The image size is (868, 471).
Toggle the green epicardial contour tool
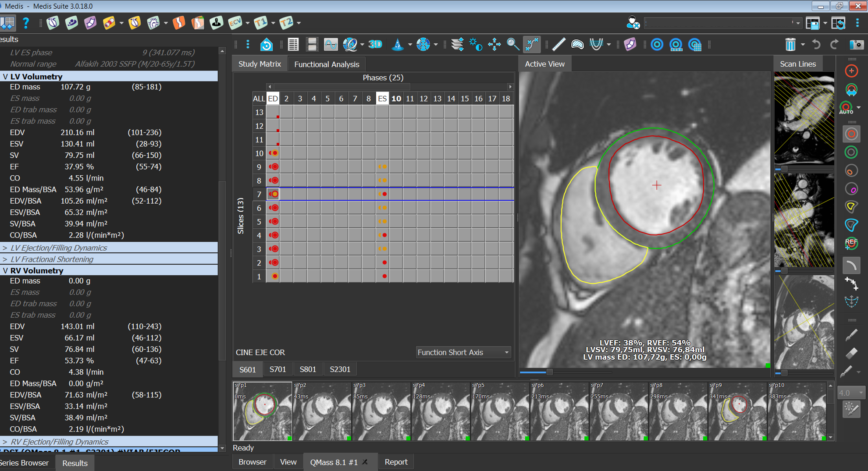tap(851, 152)
